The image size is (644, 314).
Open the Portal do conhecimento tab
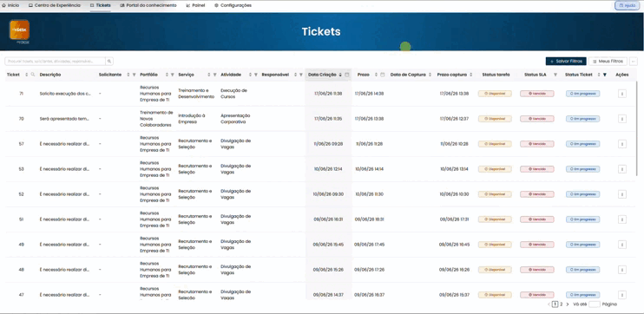(148, 5)
